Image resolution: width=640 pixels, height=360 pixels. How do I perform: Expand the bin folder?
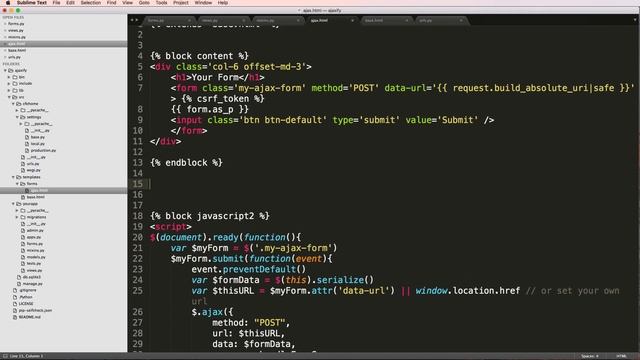click(x=9, y=77)
